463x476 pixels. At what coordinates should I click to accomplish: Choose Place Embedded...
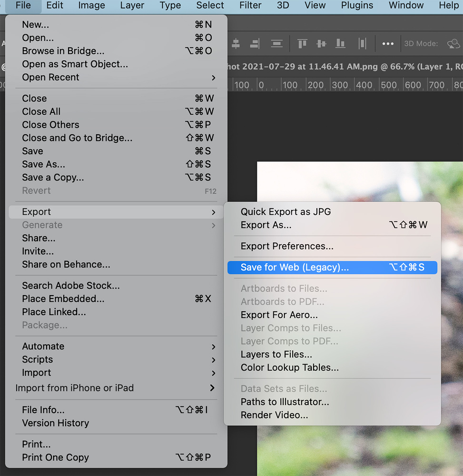116,299
